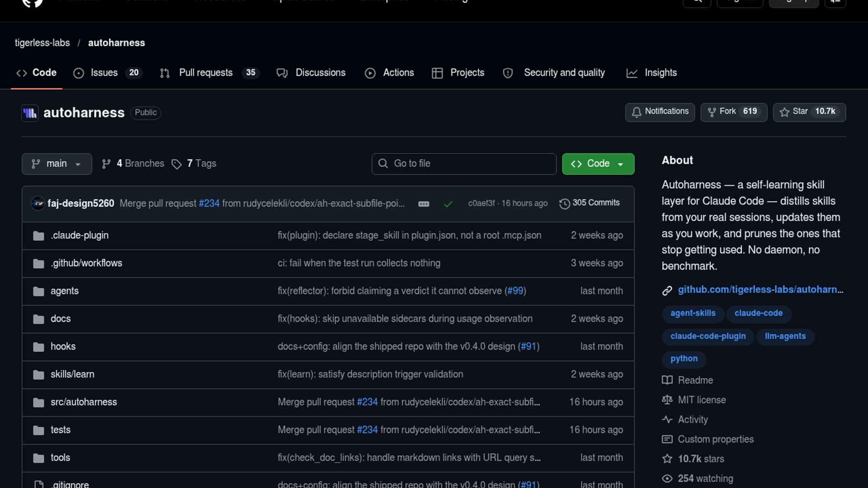Expand the main branch dropdown
The image size is (868, 488).
click(x=57, y=164)
